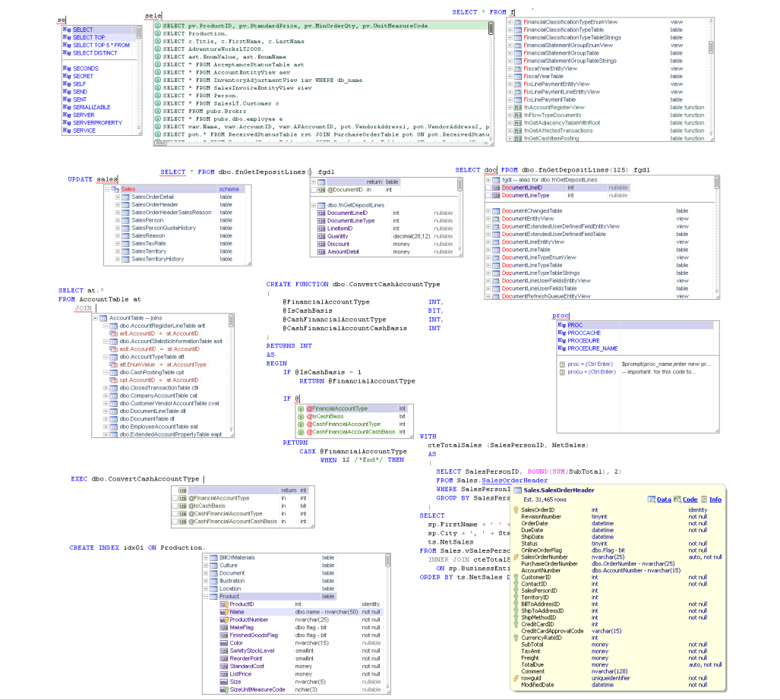The image size is (780, 700).
Task: Collapse the Sales schema node
Action: tap(107, 189)
